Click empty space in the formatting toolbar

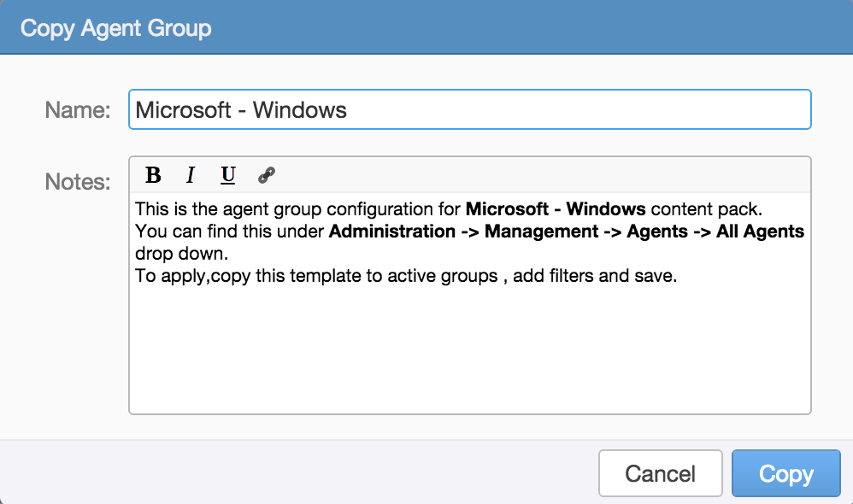pos(530,176)
